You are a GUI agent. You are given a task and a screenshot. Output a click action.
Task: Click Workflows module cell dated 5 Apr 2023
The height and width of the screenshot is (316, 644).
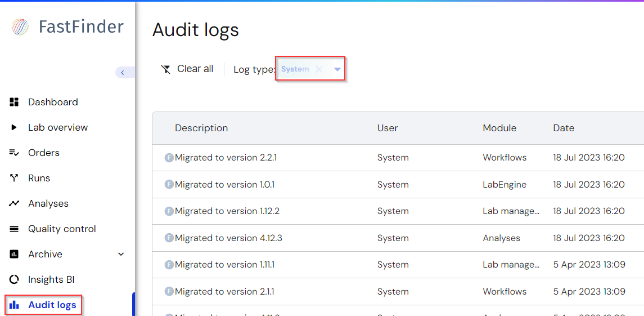click(505, 291)
